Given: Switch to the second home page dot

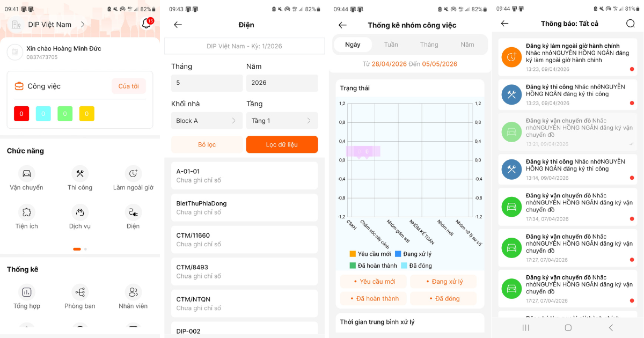Looking at the screenshot, I should [x=85, y=249].
